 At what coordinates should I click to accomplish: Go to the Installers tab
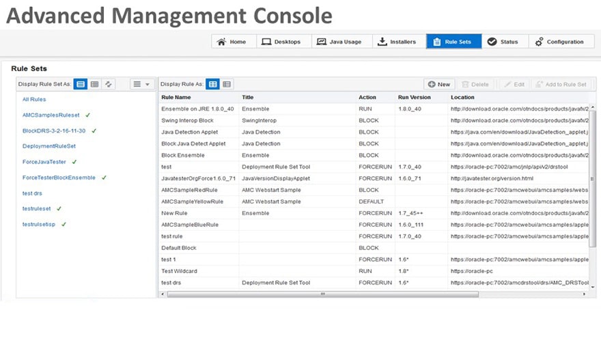[x=397, y=42]
